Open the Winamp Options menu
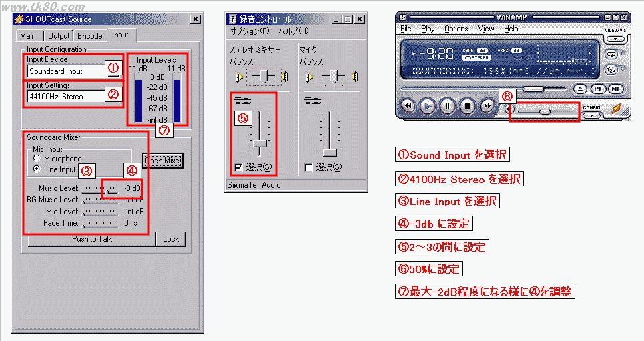The width and height of the screenshot is (644, 341). (456, 29)
